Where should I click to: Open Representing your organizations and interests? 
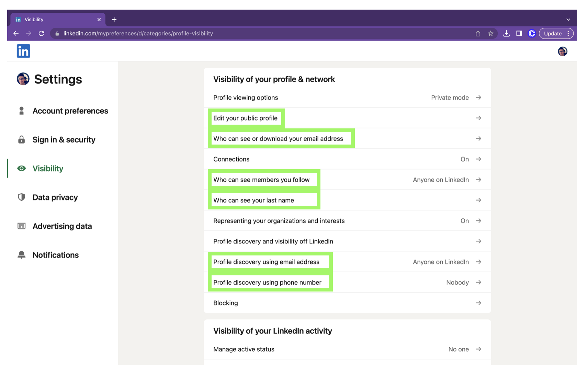(347, 221)
